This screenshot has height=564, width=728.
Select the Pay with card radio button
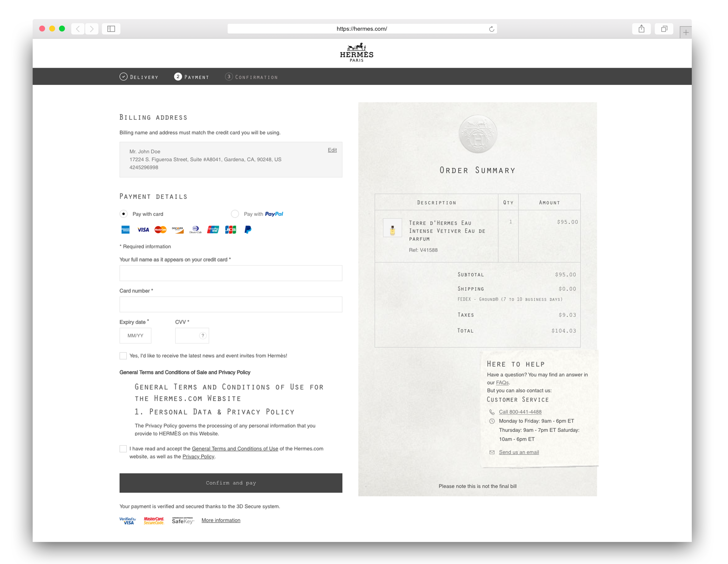point(124,214)
